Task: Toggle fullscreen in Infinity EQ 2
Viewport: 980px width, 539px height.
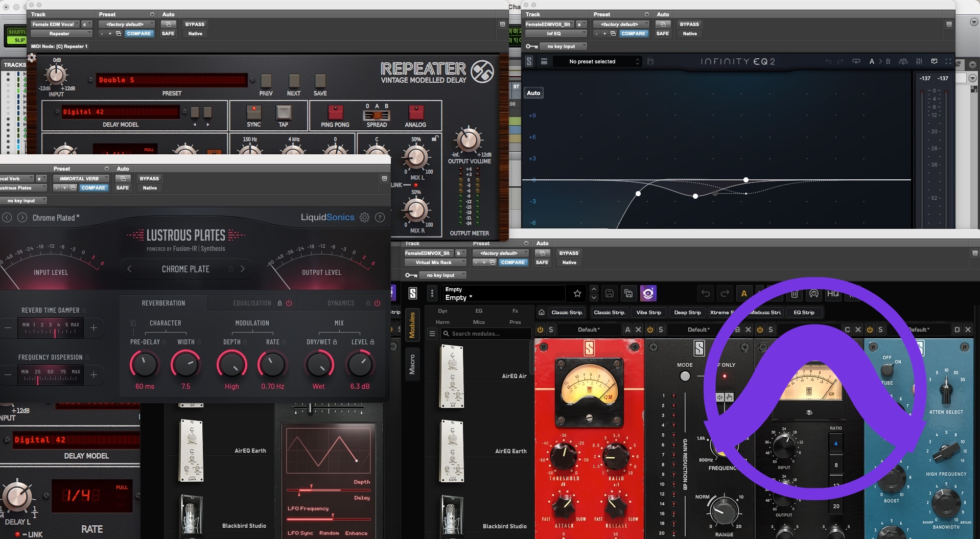Action: [948, 61]
